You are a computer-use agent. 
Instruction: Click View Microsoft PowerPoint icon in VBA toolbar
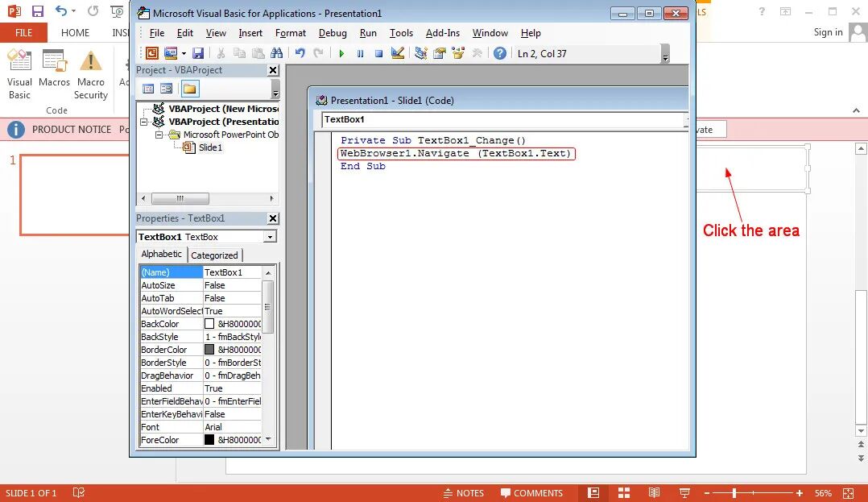151,53
